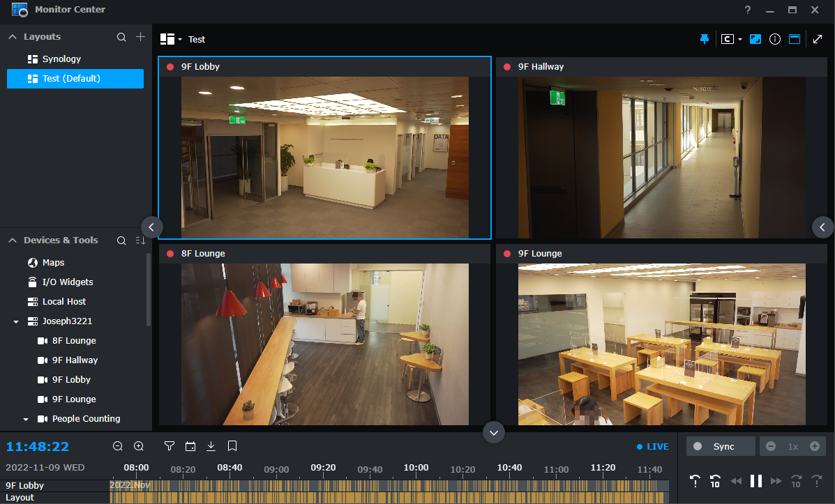
Task: Expand the People Counting group
Action: 26,418
